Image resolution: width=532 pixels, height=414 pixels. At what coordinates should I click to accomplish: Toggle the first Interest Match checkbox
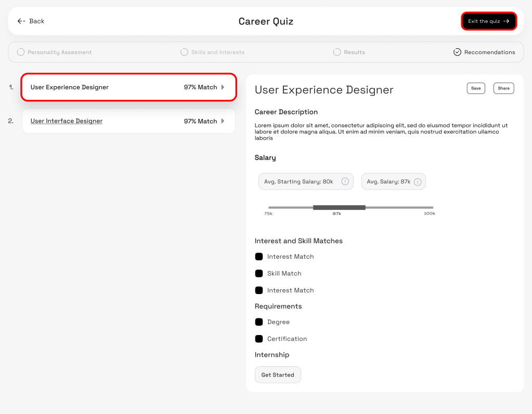point(259,257)
